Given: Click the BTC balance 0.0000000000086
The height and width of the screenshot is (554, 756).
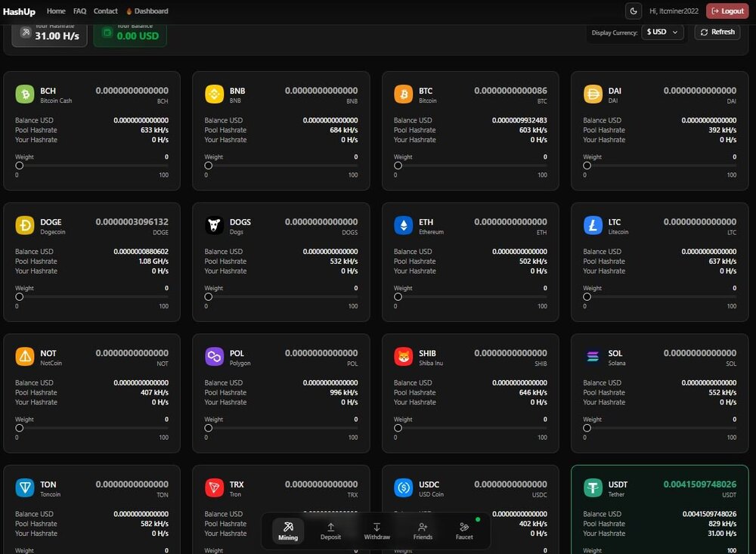Looking at the screenshot, I should point(510,91).
